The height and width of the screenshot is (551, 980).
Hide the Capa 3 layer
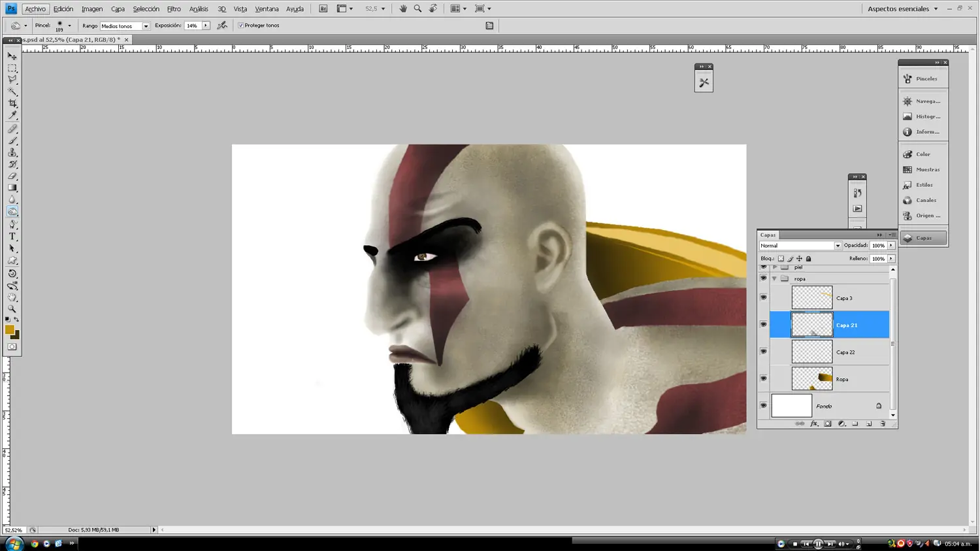click(x=763, y=298)
